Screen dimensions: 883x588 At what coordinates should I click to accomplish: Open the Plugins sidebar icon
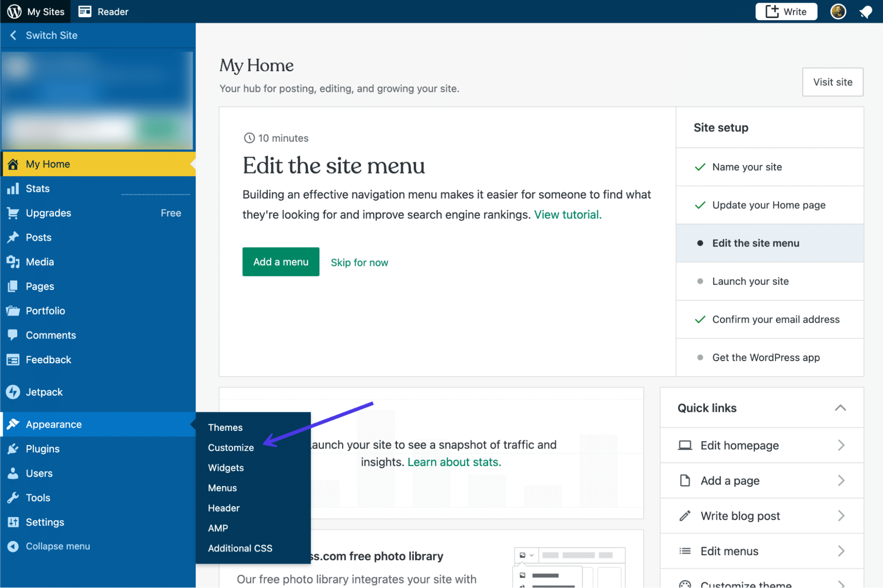(x=12, y=448)
